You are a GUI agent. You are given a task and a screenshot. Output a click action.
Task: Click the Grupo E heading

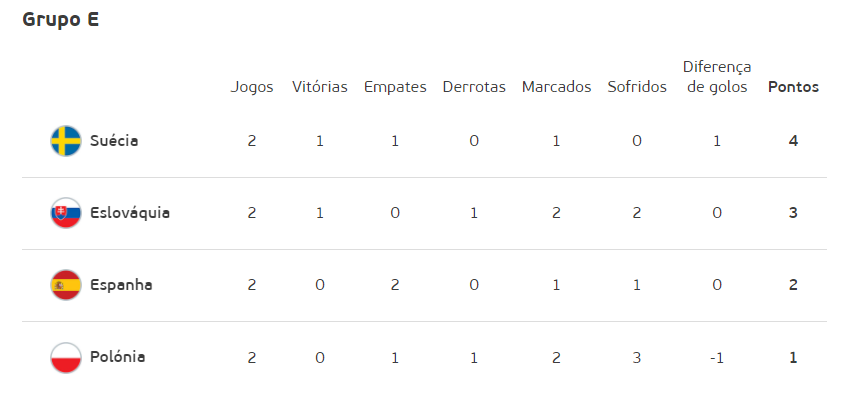click(x=61, y=19)
